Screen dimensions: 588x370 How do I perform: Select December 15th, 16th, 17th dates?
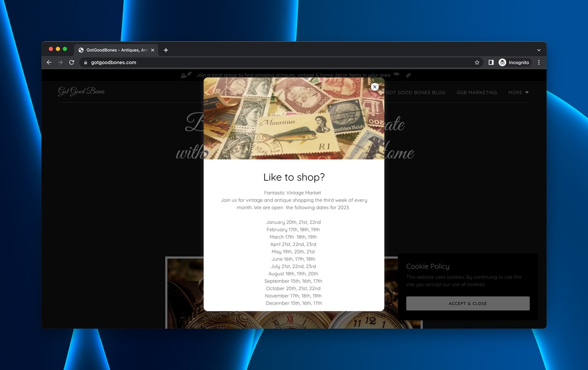point(294,303)
